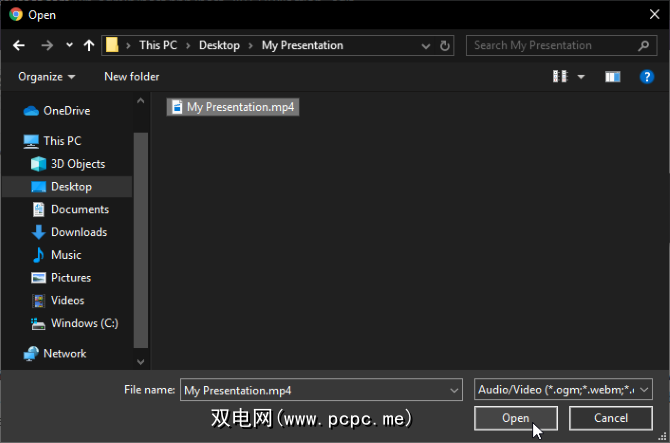Create a New folder
This screenshot has width=670, height=443.
coord(132,77)
